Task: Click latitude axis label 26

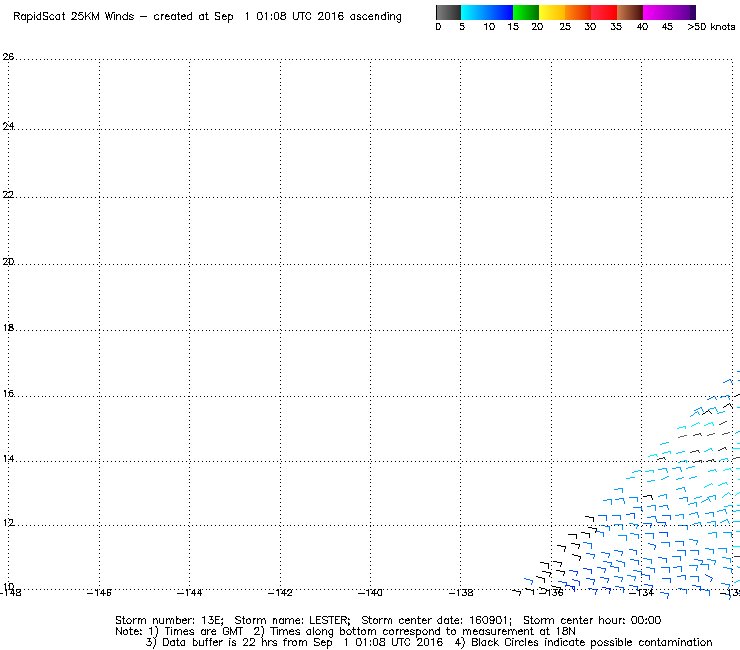Action: [8, 57]
